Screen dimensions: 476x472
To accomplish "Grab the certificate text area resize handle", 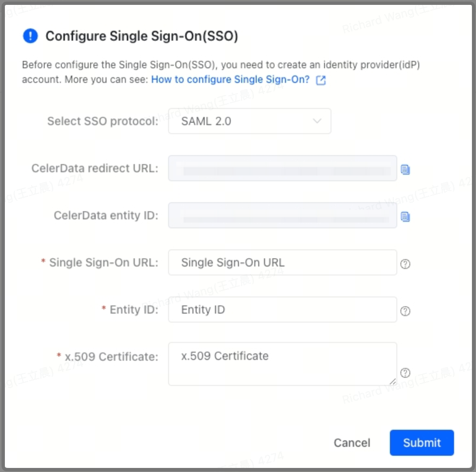I will tap(392, 381).
